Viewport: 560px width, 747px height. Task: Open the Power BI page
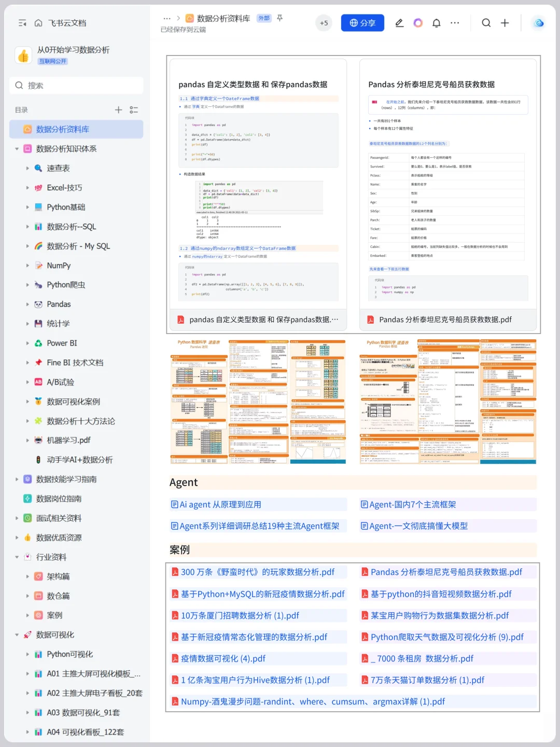coord(62,343)
